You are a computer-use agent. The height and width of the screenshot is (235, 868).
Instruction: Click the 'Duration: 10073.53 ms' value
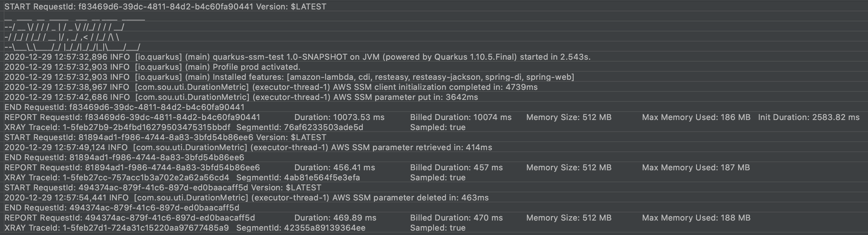339,117
